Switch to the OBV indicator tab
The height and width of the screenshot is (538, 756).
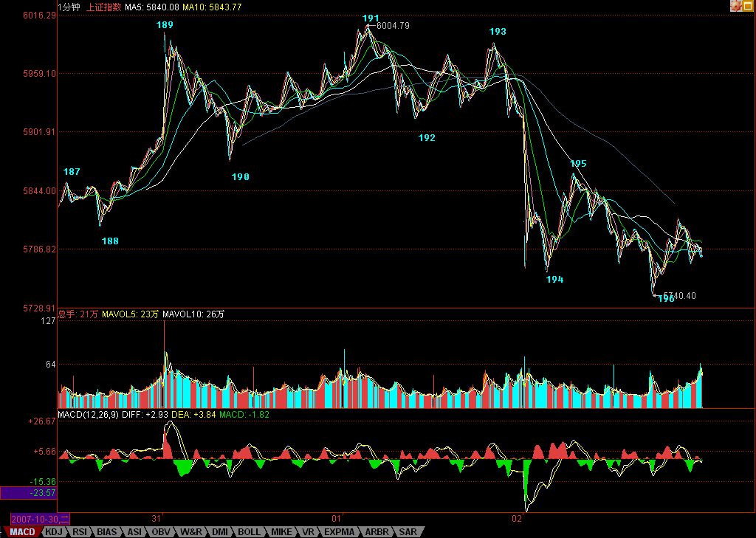(x=162, y=531)
